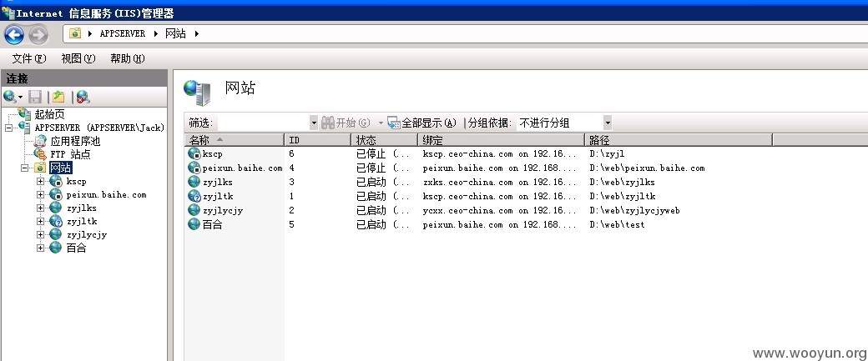Select the zyjltk row in the site list

click(479, 196)
